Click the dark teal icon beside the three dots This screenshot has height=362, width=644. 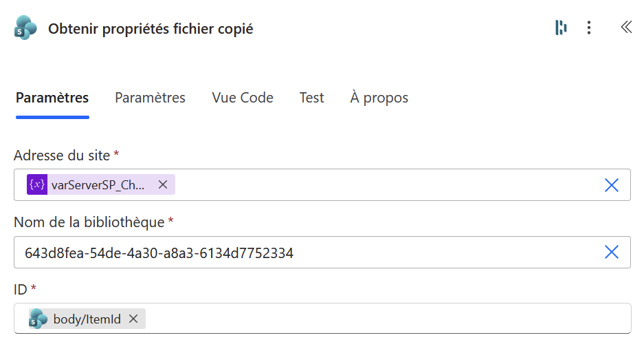(561, 28)
